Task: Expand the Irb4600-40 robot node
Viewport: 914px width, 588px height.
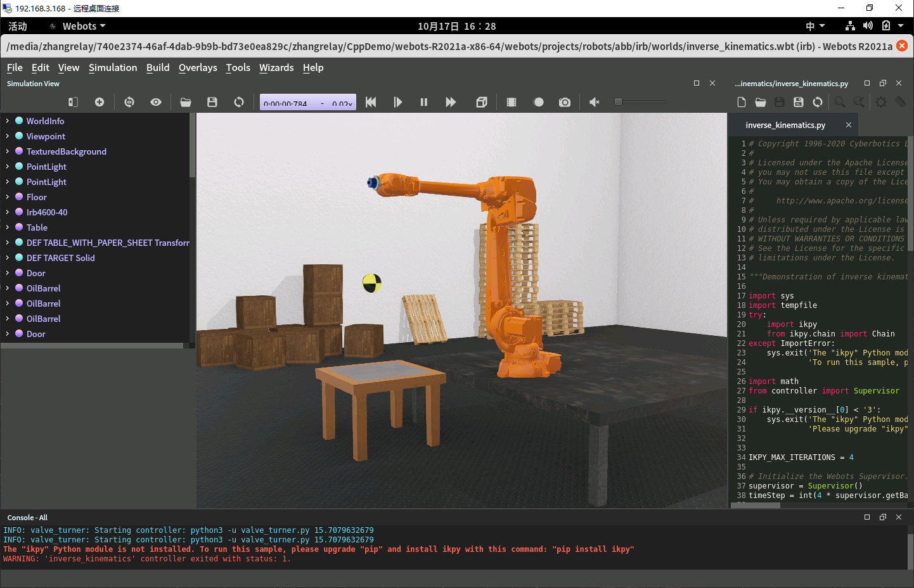Action: [8, 212]
